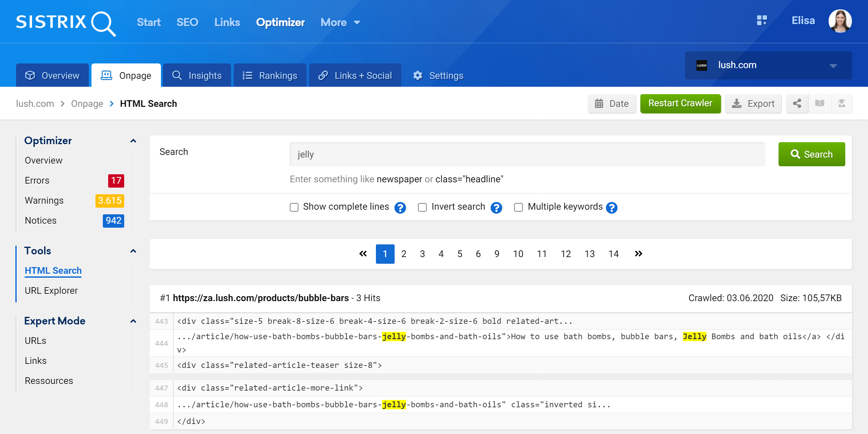Viewport: 868px width, 434px height.
Task: Click the lush.com project favicon
Action: 701,65
